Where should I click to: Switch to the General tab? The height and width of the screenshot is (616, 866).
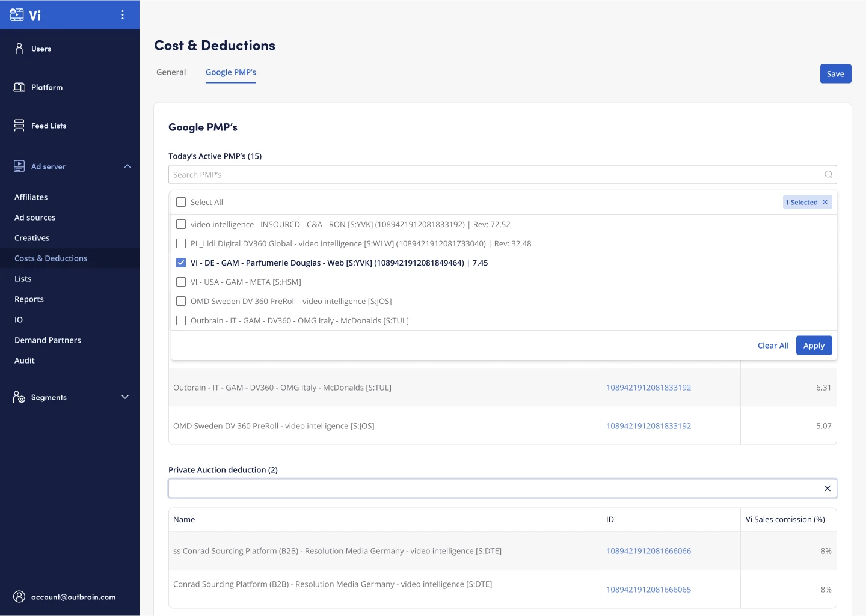[171, 72]
